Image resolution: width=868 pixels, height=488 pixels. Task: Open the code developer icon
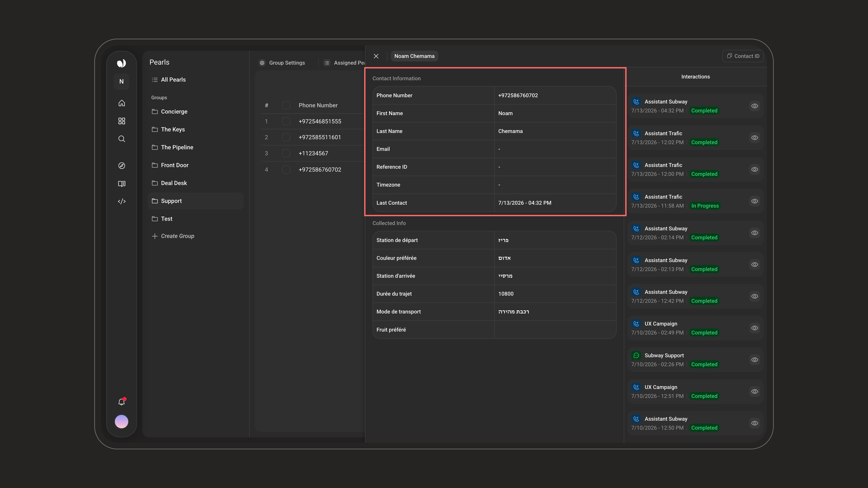[122, 201]
